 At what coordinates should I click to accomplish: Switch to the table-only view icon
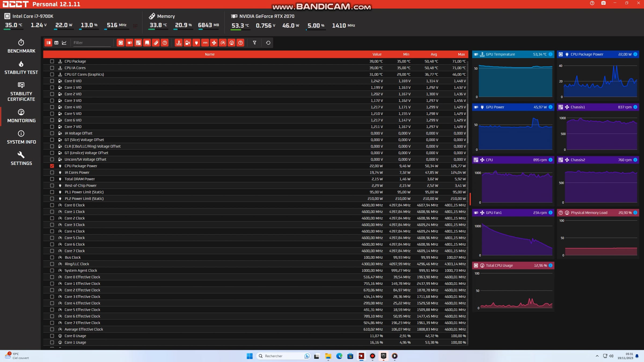(56, 43)
